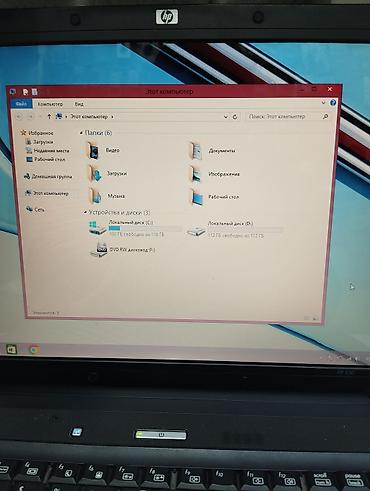This screenshot has width=370, height=491.
Task: Expand the ribbon with the chevron
Action: coord(323,103)
